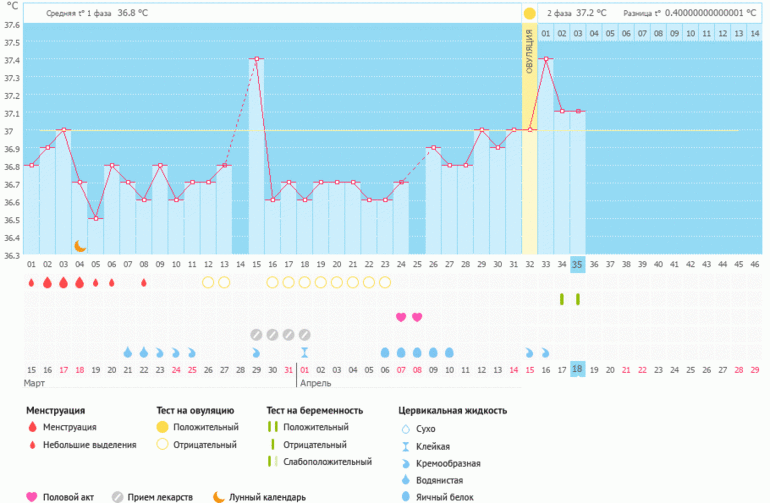Screen dimensions: 770x503
Task: Click the chart heart icon under cycle day 24
Action: 401,317
